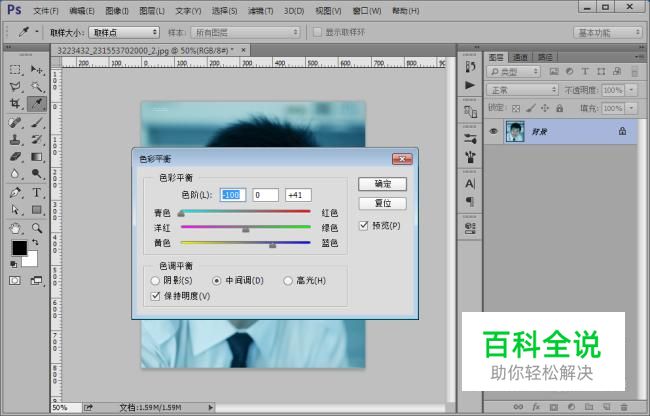Select the Path Selection tool
This screenshot has width=650, height=416.
pyautogui.click(x=15, y=210)
